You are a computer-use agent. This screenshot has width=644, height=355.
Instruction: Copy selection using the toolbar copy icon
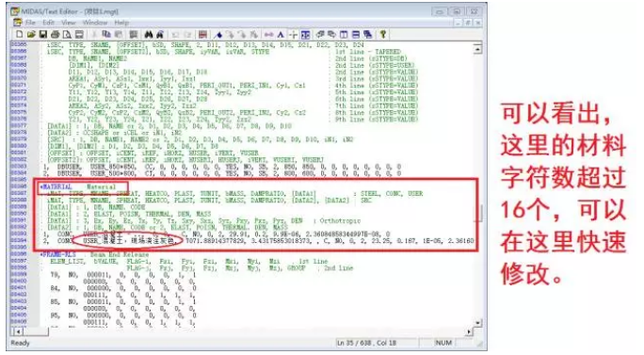[106, 35]
